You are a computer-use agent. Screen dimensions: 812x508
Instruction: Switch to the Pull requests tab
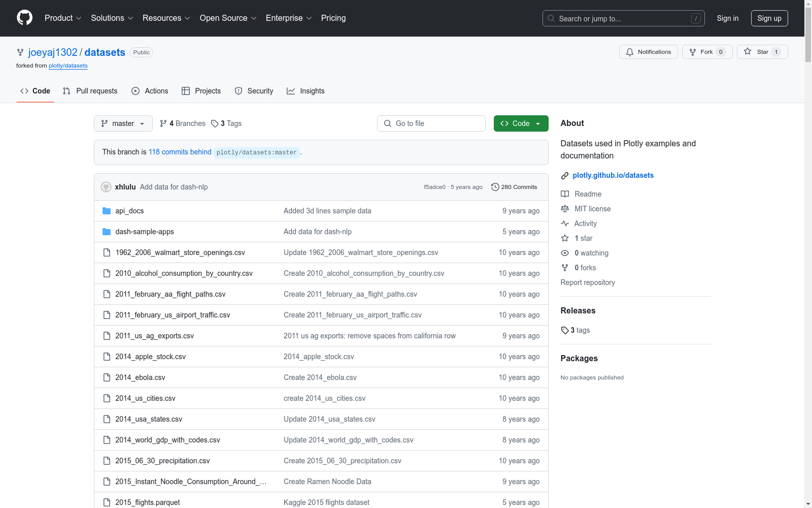click(x=90, y=91)
